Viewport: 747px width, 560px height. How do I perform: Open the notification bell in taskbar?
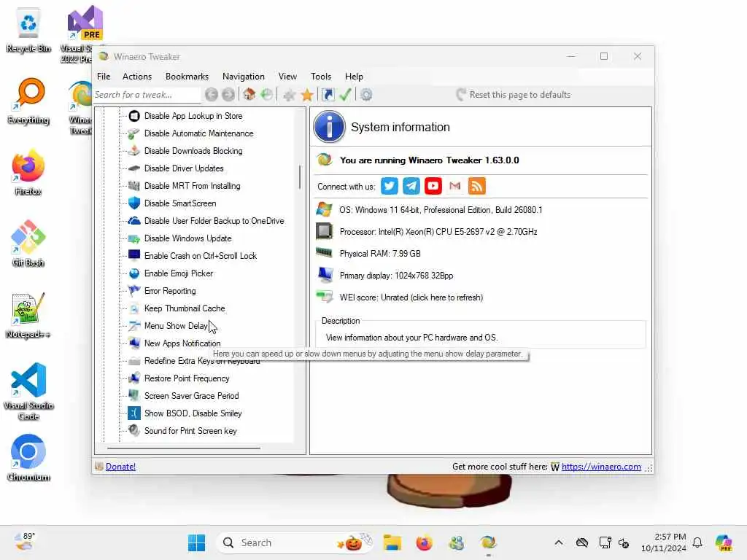(x=697, y=542)
